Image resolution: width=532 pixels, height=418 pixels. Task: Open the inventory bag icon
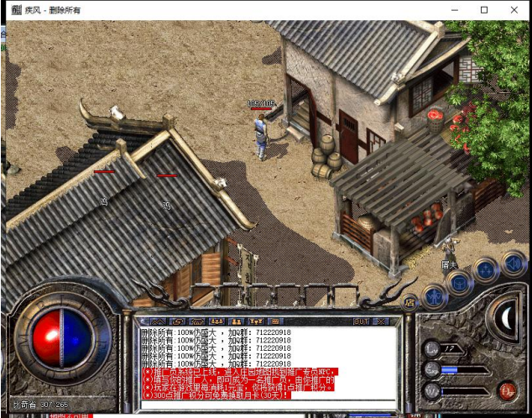coord(459,283)
